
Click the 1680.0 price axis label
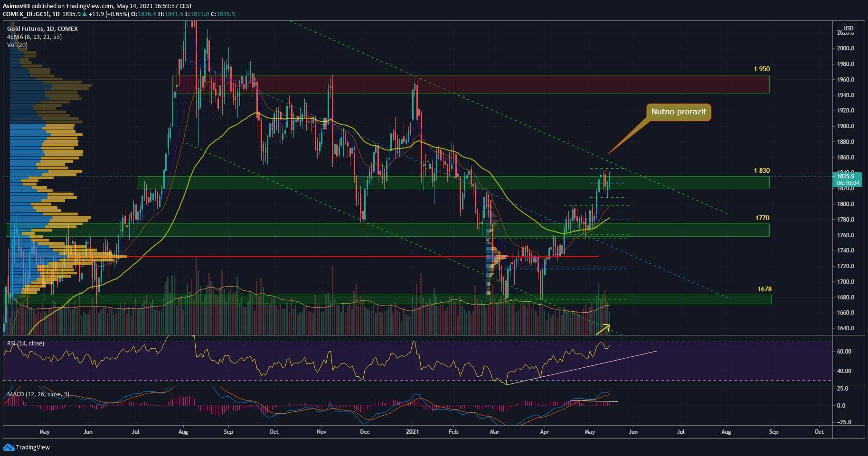[845, 298]
